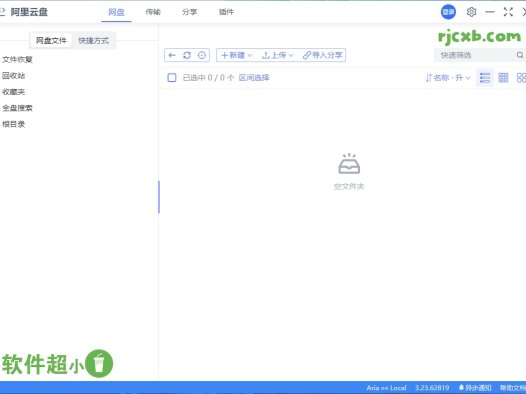Image resolution: width=526 pixels, height=394 pixels.
Task: Minimize the window
Action: pyautogui.click(x=490, y=12)
